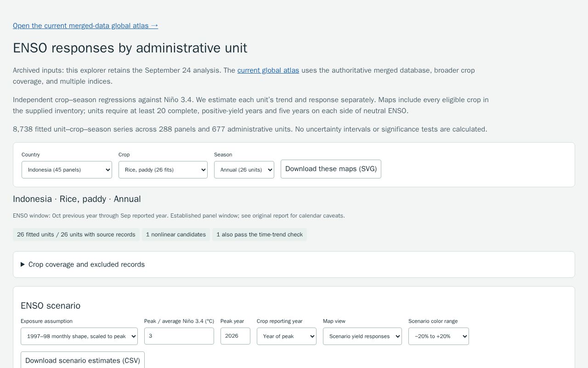Click the 'Indonesia · Rice, paddy · Annual' heading
588x368 pixels.
(77, 199)
